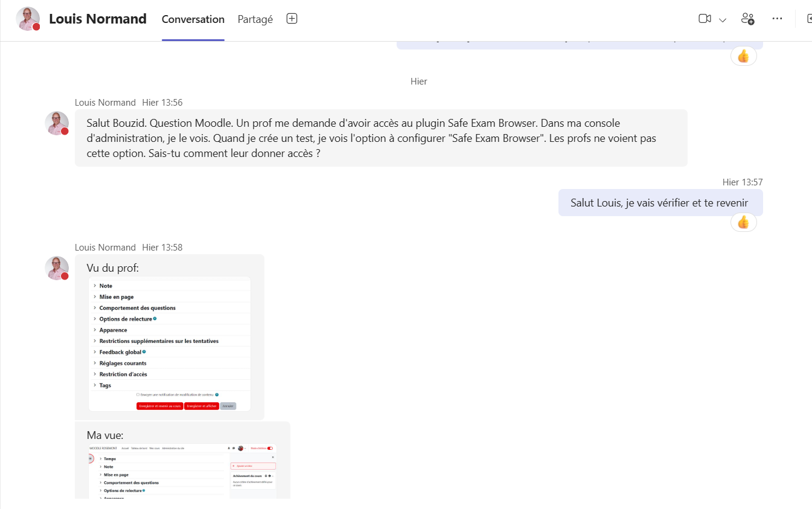This screenshot has width=812, height=509.
Task: Click Louis Normand's avatar in the chat header
Action: pyautogui.click(x=28, y=19)
